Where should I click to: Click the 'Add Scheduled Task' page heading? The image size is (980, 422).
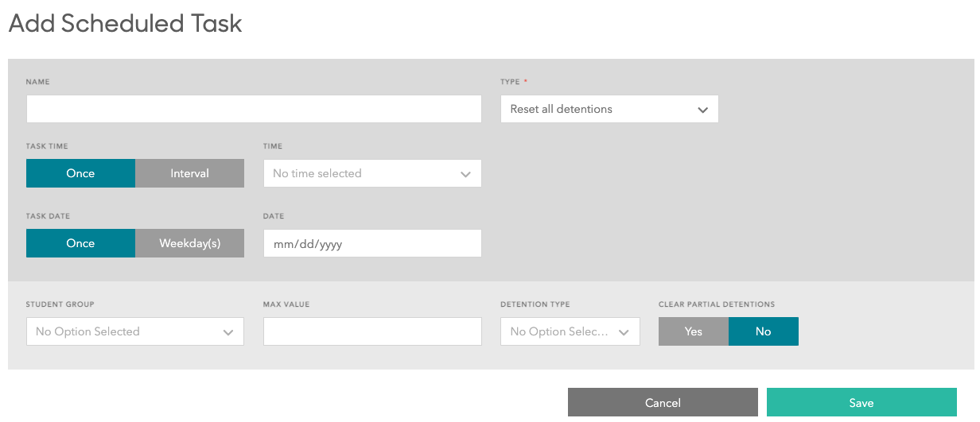coord(125,24)
